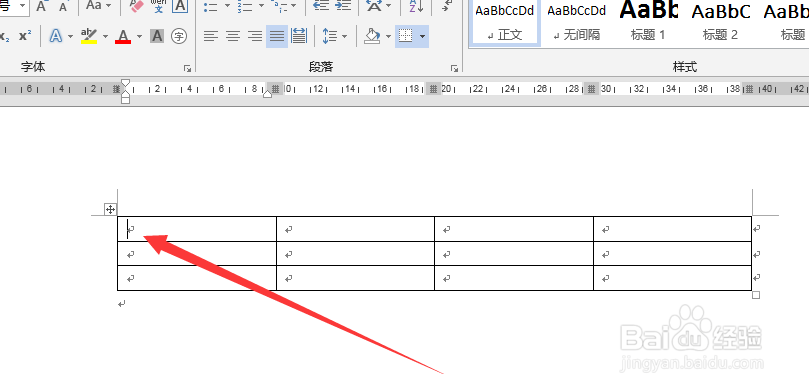Align text right

[x=255, y=36]
